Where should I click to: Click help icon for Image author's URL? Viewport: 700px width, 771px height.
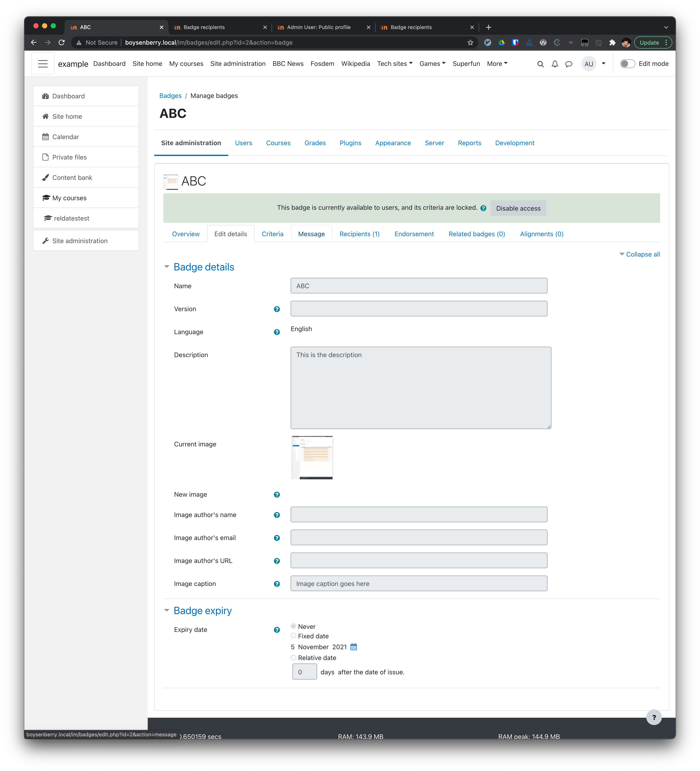point(277,561)
